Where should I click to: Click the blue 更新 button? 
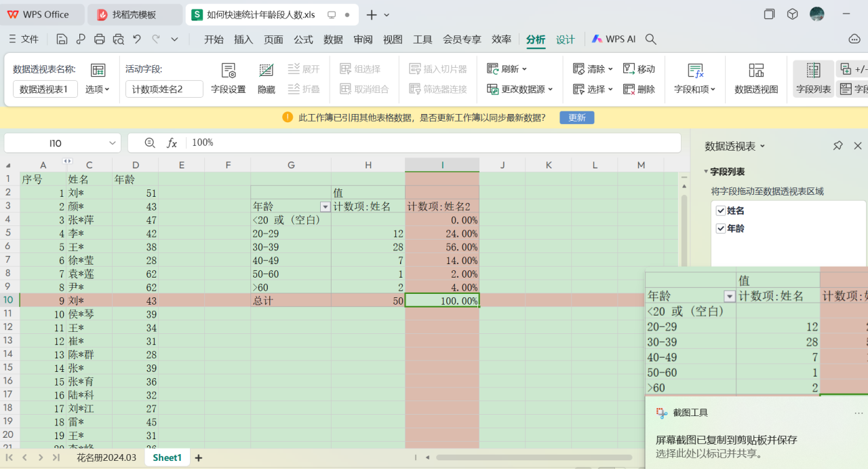coord(577,117)
